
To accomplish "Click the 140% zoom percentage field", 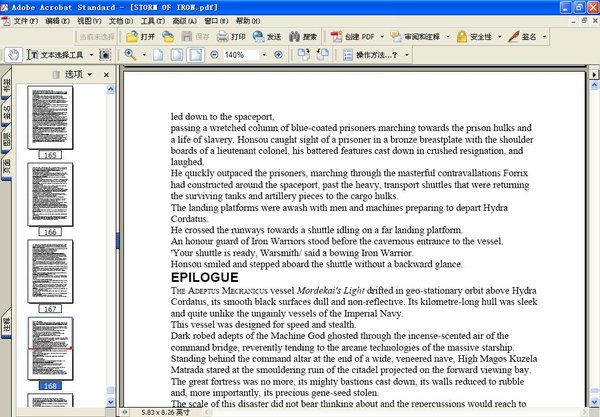I will (x=241, y=55).
